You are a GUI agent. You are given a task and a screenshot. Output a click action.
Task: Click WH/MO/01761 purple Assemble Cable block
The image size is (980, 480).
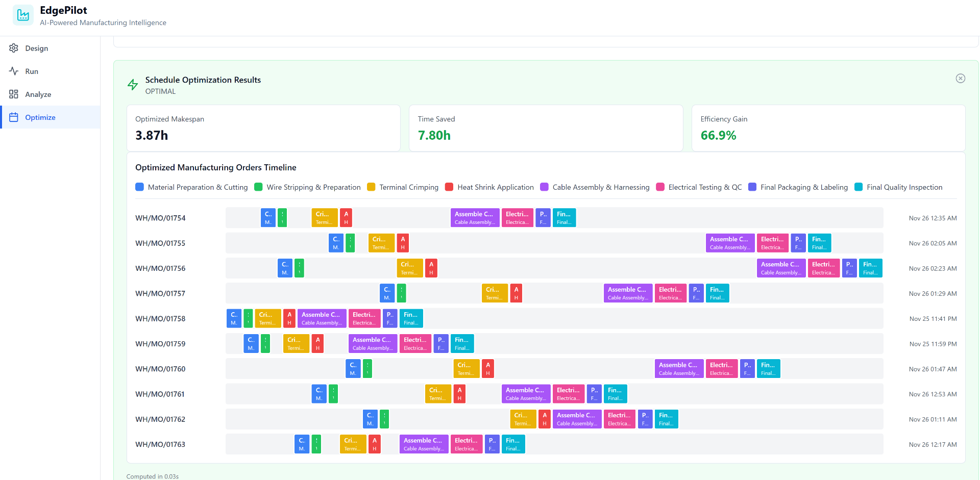526,394
